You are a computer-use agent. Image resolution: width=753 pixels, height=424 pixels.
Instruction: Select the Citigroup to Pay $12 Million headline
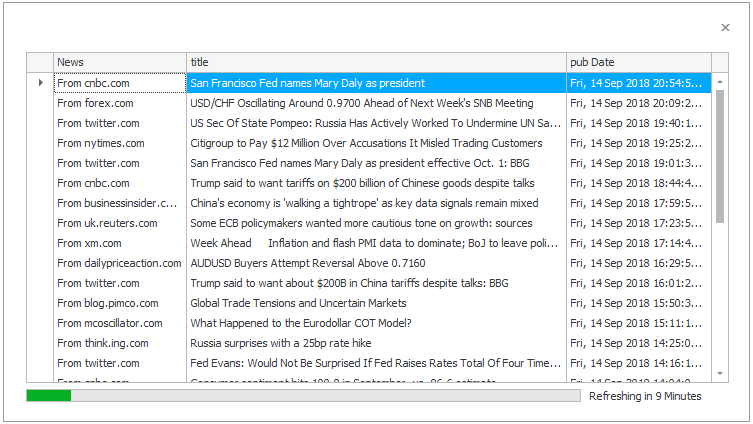click(x=359, y=143)
